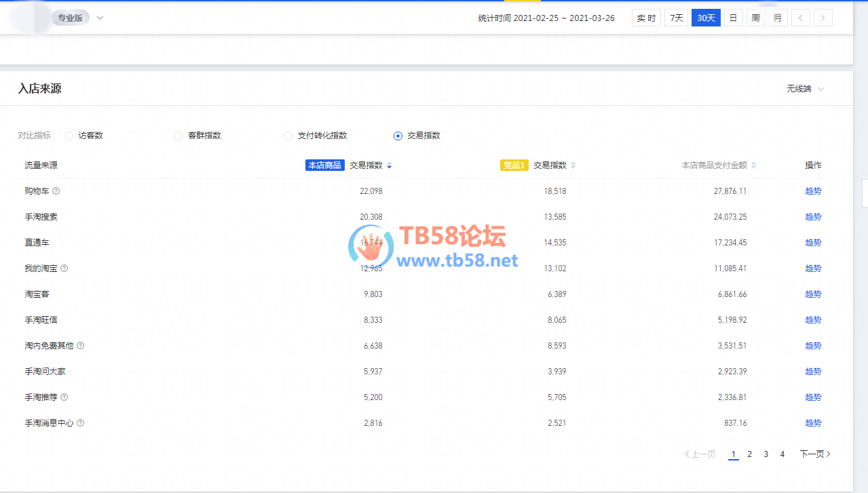Screen dimensions: 868x493
Task: Click 下一页 to go next page
Action: point(814,454)
